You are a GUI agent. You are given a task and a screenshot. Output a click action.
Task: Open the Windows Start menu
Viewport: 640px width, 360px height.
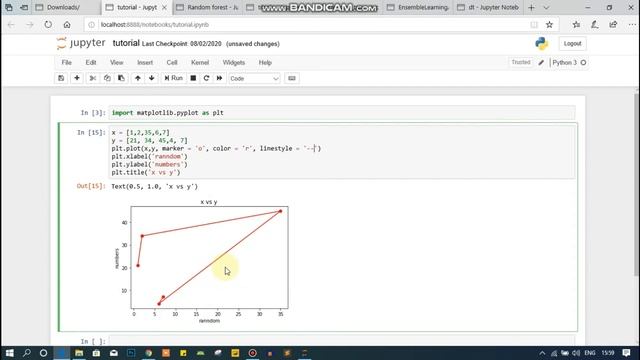(x=9, y=353)
